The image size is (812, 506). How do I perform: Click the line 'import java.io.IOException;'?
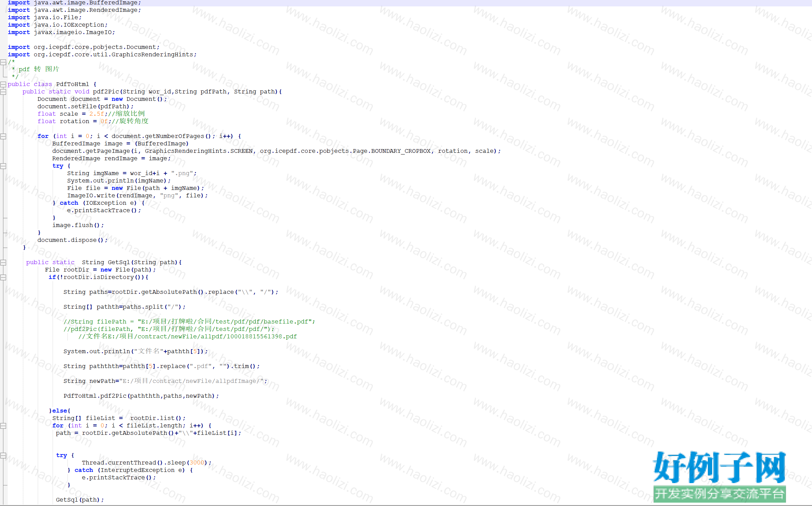coord(58,25)
